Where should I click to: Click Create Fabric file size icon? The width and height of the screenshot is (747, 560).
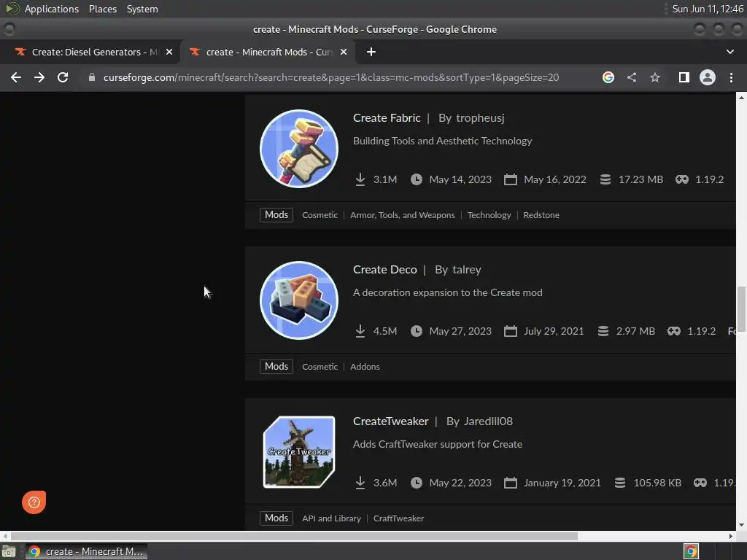pyautogui.click(x=605, y=179)
